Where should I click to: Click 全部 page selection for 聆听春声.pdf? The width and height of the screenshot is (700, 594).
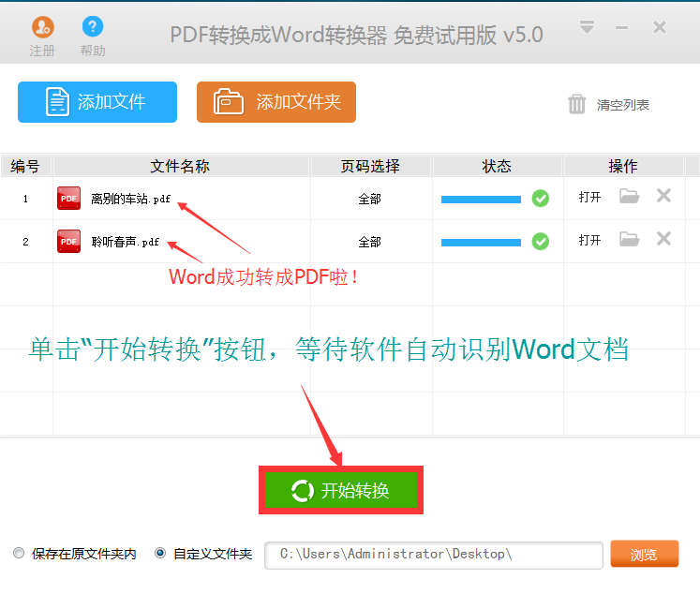point(369,243)
